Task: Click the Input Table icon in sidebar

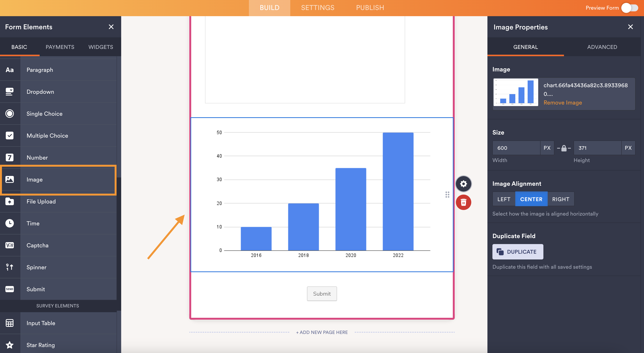Action: click(10, 323)
